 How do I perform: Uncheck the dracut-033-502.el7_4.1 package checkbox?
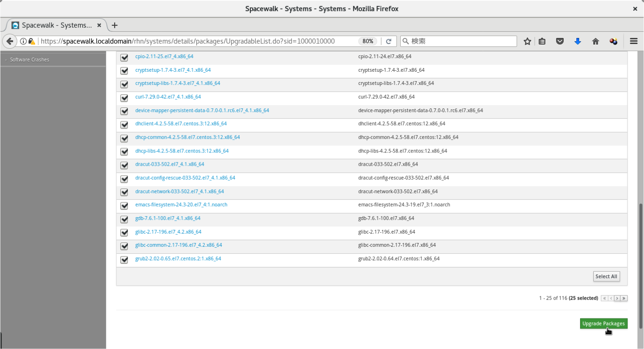[124, 165]
